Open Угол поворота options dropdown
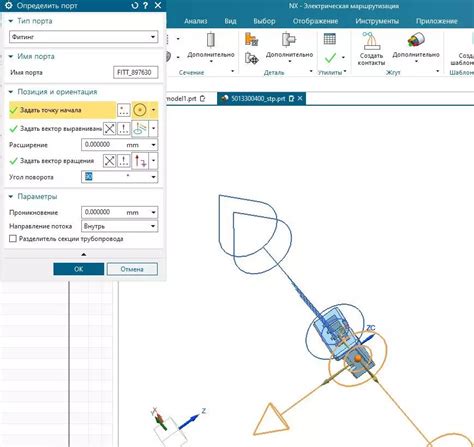 153,177
